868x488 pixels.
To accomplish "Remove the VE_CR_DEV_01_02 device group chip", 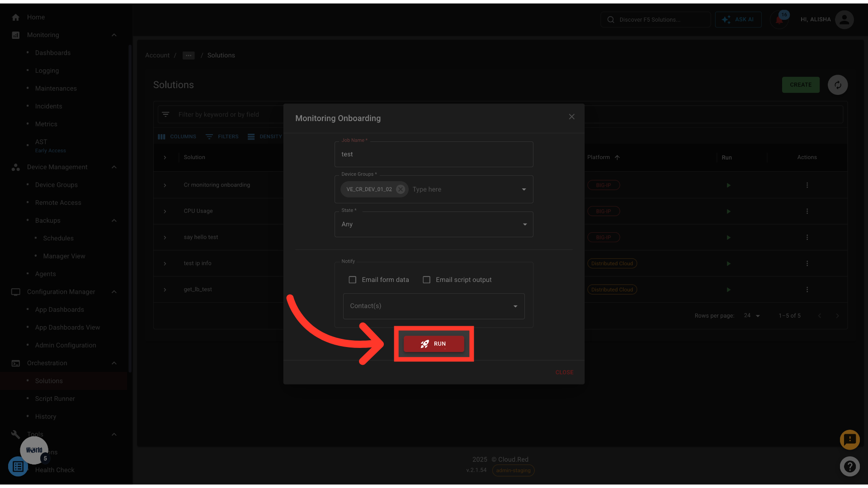I will coord(401,189).
